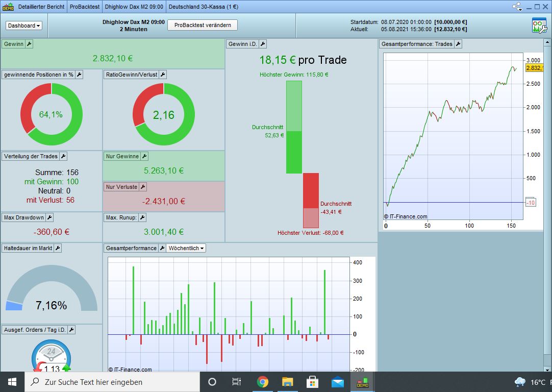Open the Wöchentlich period dropdown

[x=186, y=248]
